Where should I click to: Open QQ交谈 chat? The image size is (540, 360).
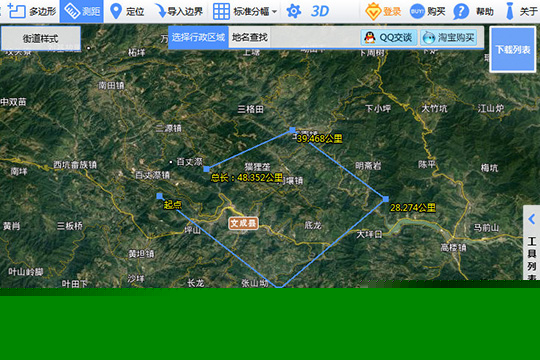[389, 37]
